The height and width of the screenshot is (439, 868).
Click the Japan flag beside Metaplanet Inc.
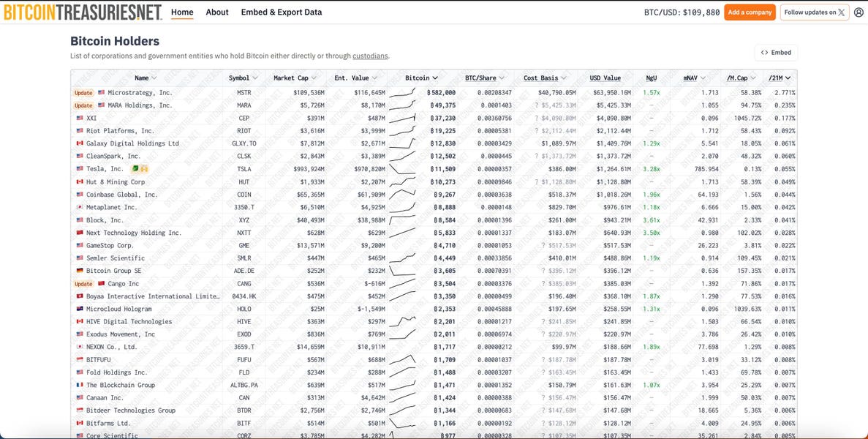point(80,207)
